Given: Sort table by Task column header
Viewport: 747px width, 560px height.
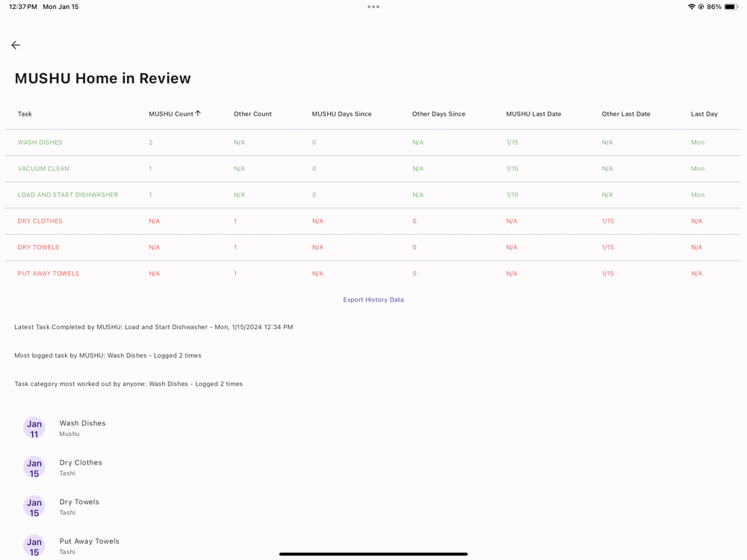Looking at the screenshot, I should coord(25,113).
